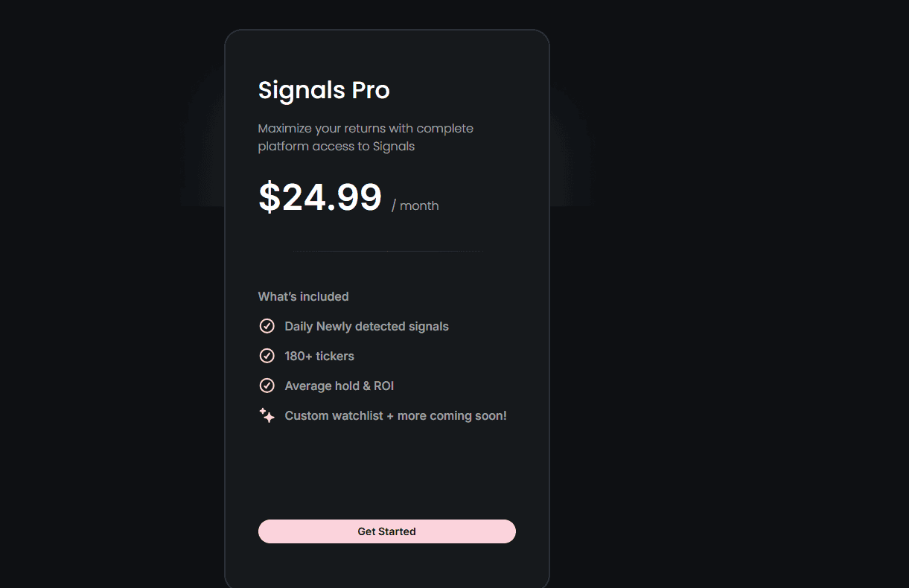Select the 180+ tickers feature entry
The image size is (909, 588).
(x=319, y=356)
